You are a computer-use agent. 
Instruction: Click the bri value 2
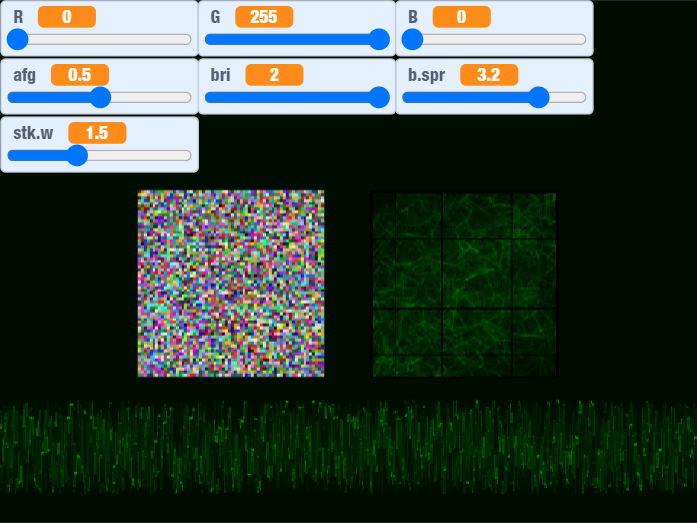click(x=274, y=75)
